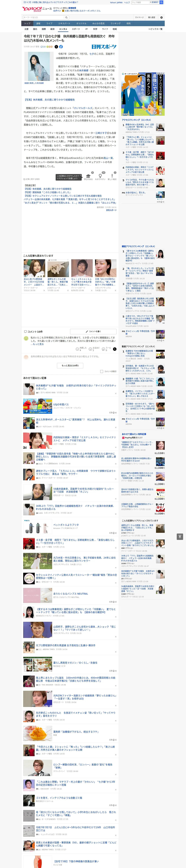Select the 国内 category tab
This screenshot has height=868, width=186.
[35, 29]
